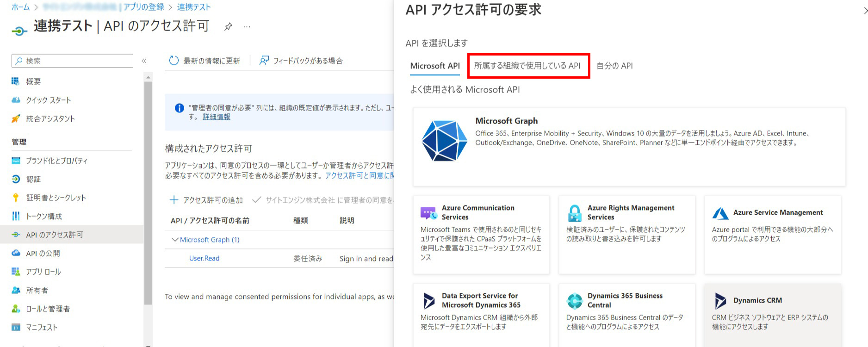This screenshot has height=347, width=868.
Task: Click the refresh icon for 最新の情報に更新
Action: coord(174,61)
